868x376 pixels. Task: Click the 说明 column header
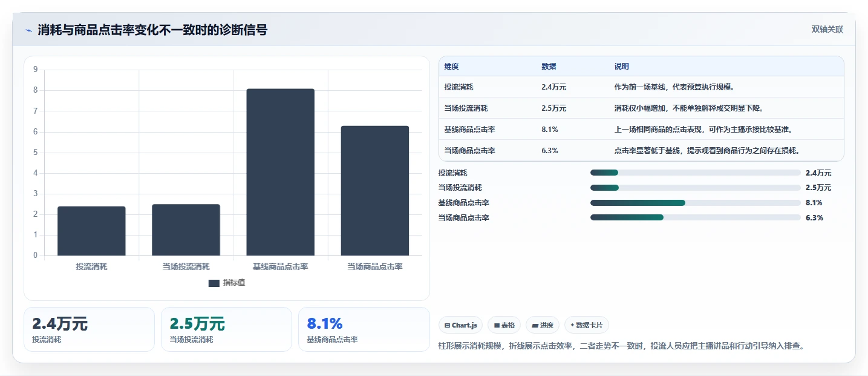622,67
